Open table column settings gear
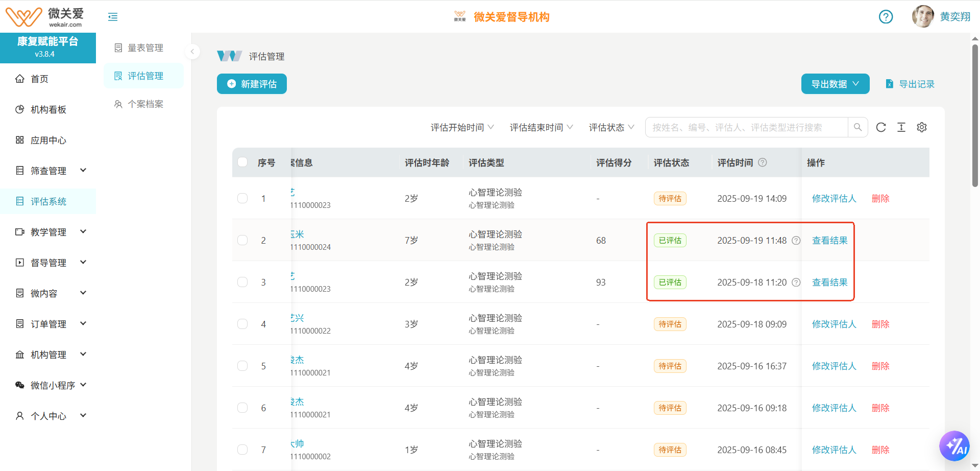 922,127
